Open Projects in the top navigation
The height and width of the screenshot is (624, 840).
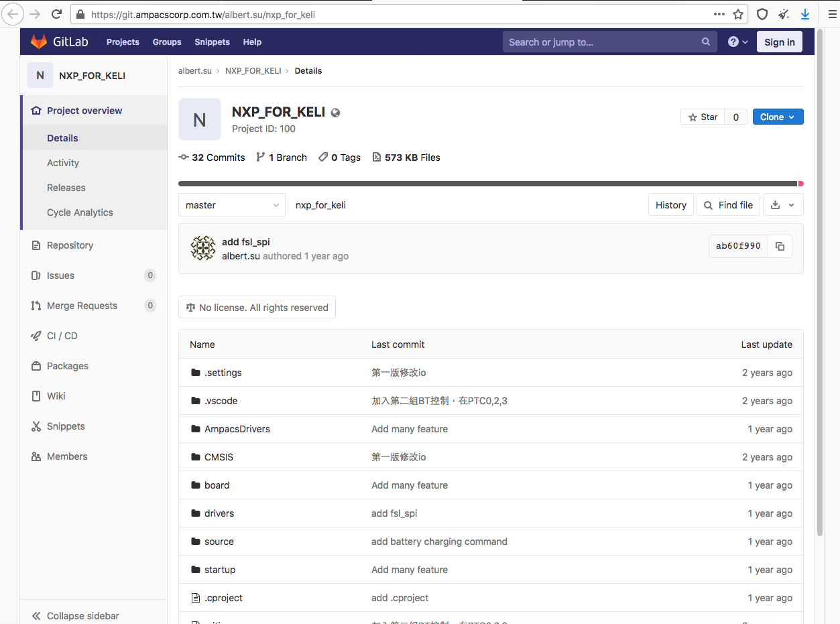[x=123, y=42]
